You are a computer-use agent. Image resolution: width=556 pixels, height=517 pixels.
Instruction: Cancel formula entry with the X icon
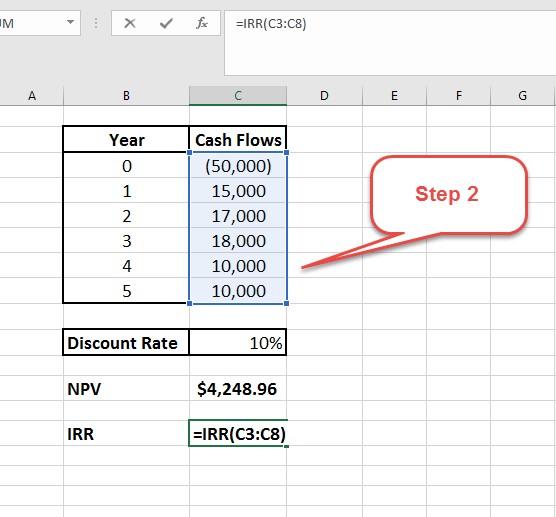coord(130,23)
